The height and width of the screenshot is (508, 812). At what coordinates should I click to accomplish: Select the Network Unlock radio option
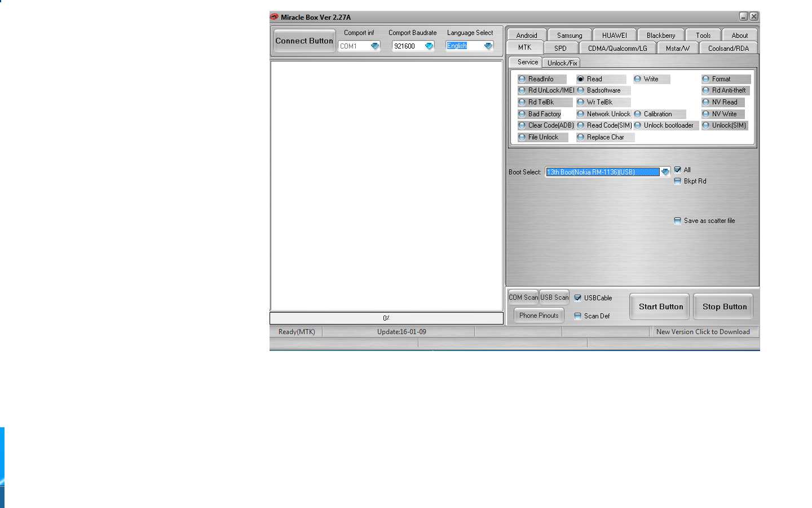click(603, 114)
